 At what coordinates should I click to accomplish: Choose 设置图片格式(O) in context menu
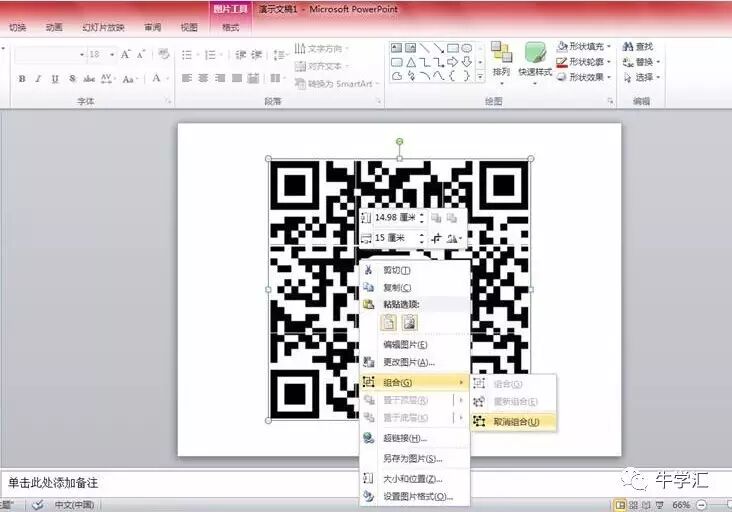(415, 497)
